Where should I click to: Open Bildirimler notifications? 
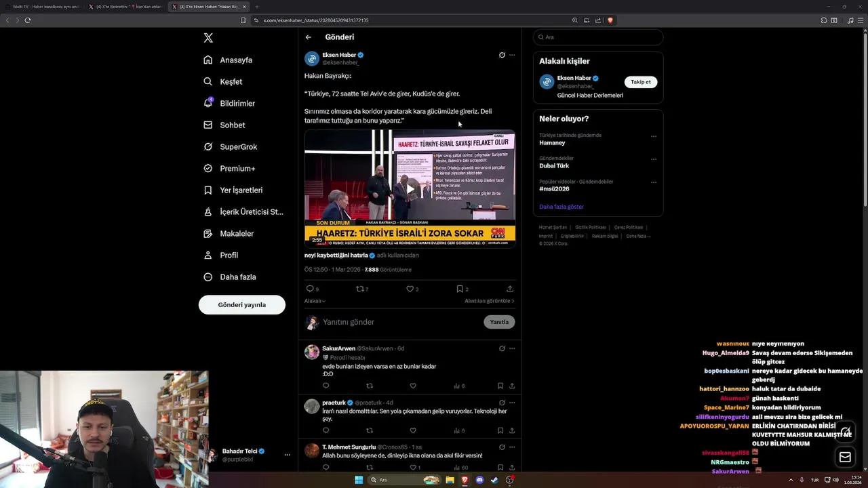(229, 103)
